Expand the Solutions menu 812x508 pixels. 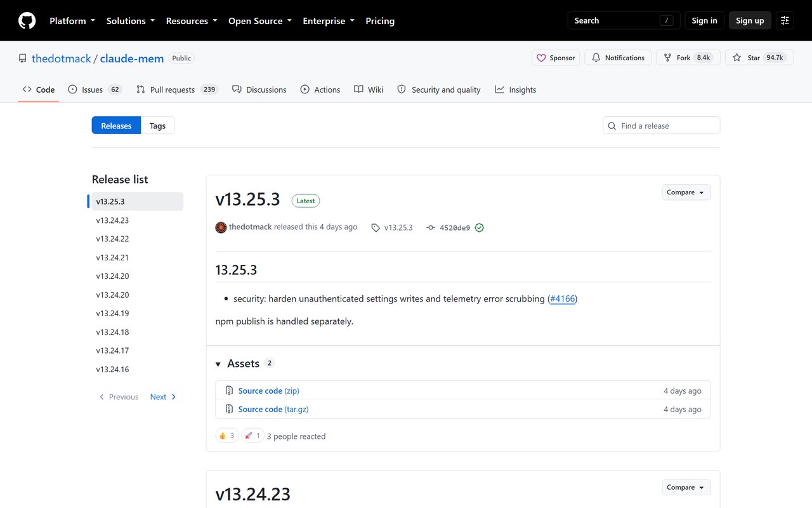131,21
